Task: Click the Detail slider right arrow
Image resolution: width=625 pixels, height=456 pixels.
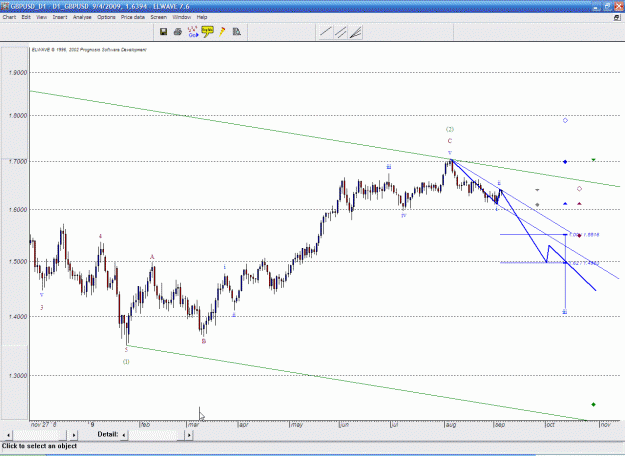Action: pyautogui.click(x=189, y=435)
